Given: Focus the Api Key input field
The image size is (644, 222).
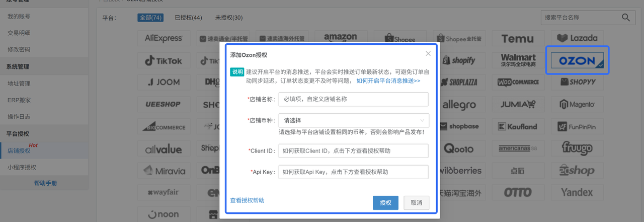Looking at the screenshot, I should click(x=353, y=172).
